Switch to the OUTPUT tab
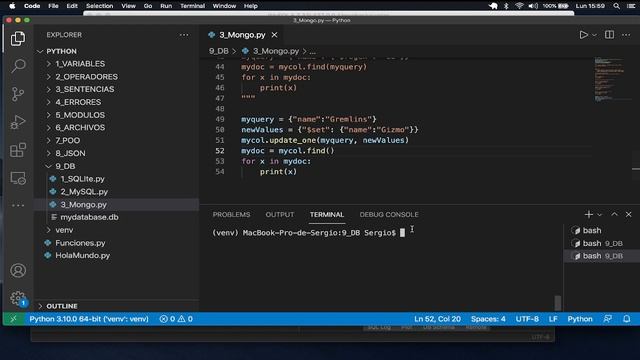The height and width of the screenshot is (360, 640). (x=280, y=214)
